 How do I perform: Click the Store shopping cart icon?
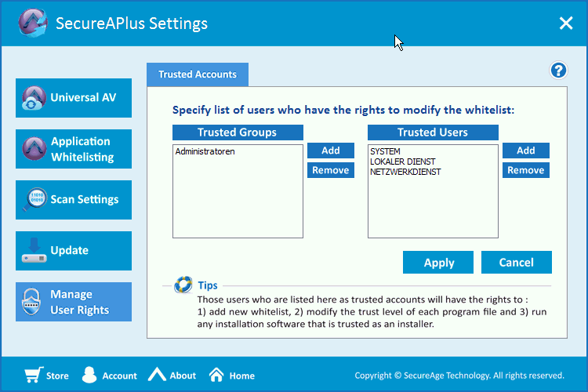(32, 375)
